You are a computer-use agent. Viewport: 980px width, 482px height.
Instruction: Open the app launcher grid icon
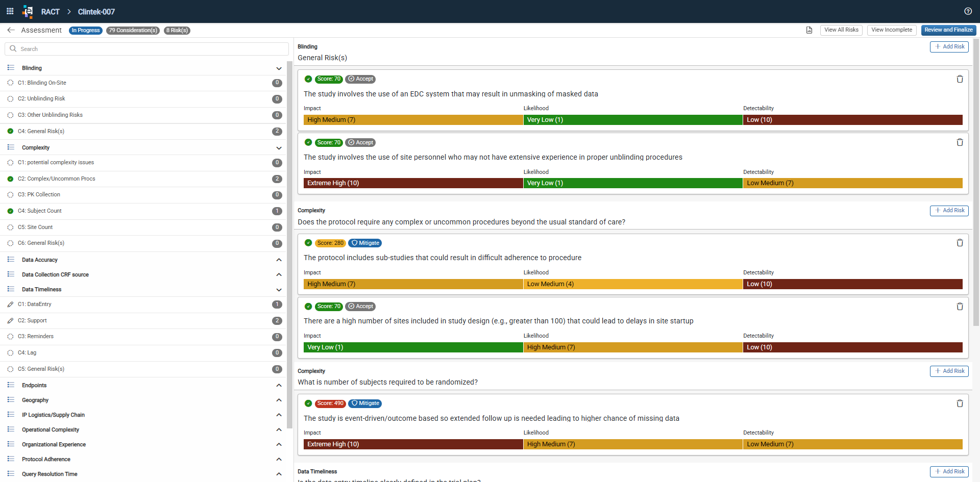point(10,11)
